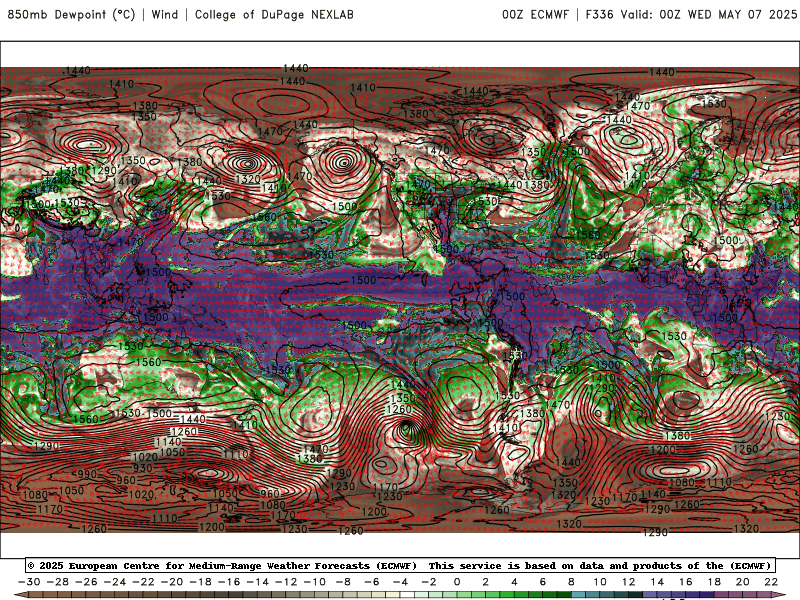The width and height of the screenshot is (800, 600).
Task: Select the '00Z ECMWF' model run label
Action: [535, 14]
